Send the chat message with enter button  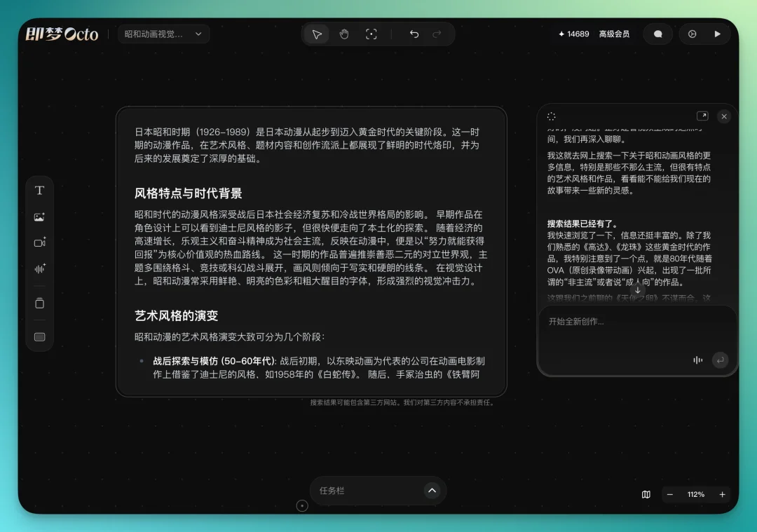(720, 360)
